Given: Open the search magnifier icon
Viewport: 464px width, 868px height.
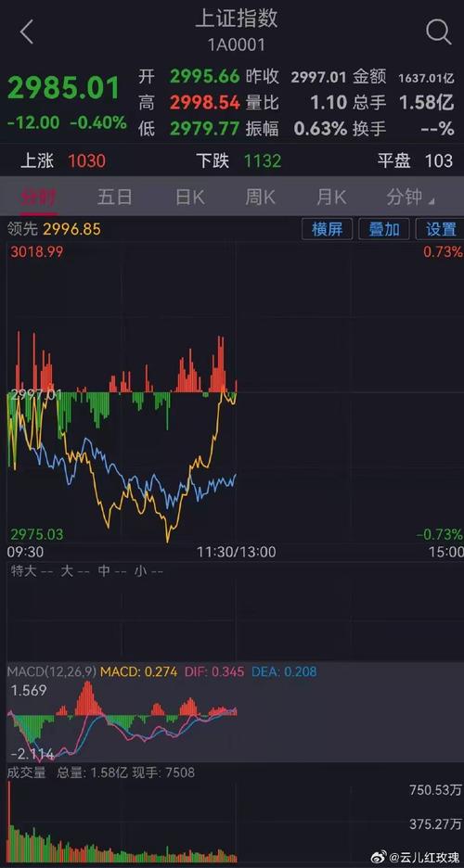Looking at the screenshot, I should [439, 32].
